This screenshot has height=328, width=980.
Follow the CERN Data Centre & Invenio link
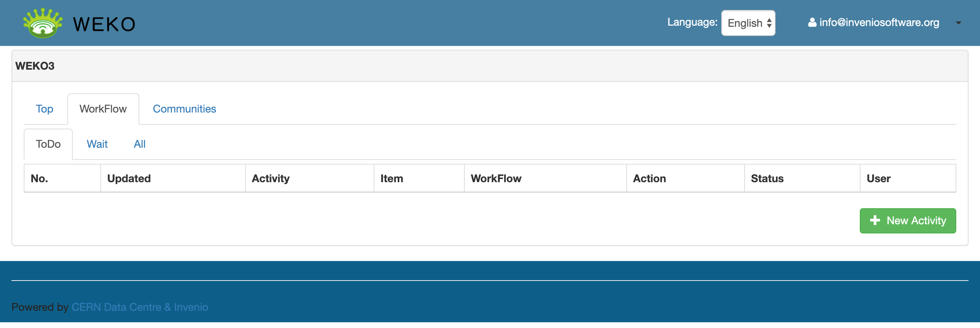pyautogui.click(x=140, y=307)
